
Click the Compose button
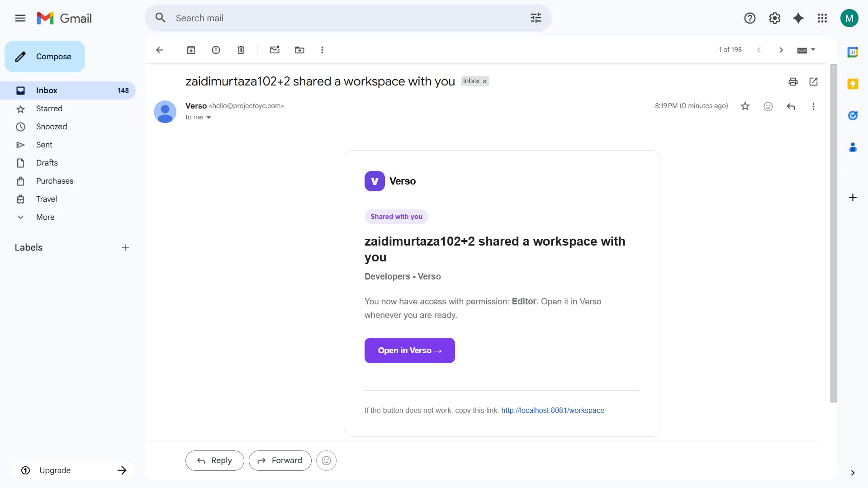click(x=45, y=57)
